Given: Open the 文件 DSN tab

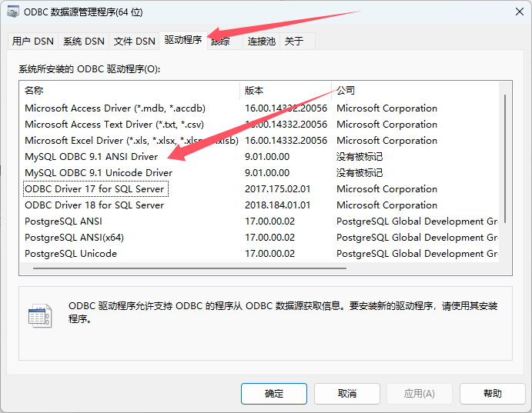Looking at the screenshot, I should coord(134,42).
